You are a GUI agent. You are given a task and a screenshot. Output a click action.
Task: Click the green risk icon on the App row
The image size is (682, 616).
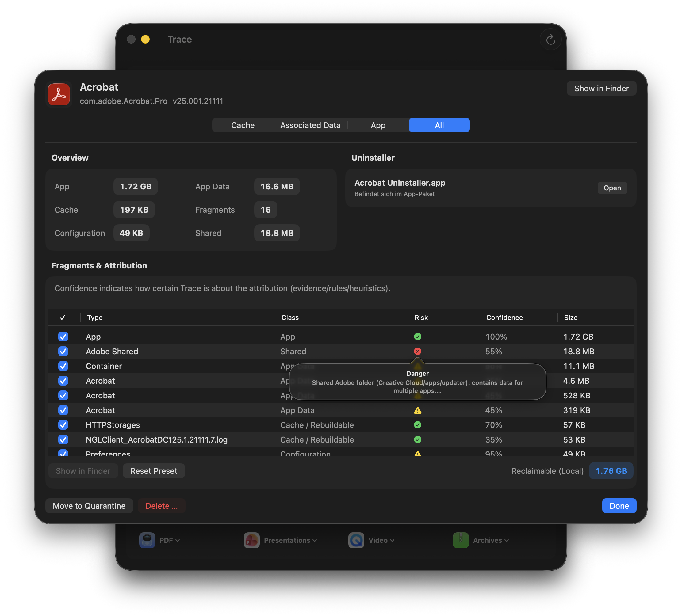point(417,337)
